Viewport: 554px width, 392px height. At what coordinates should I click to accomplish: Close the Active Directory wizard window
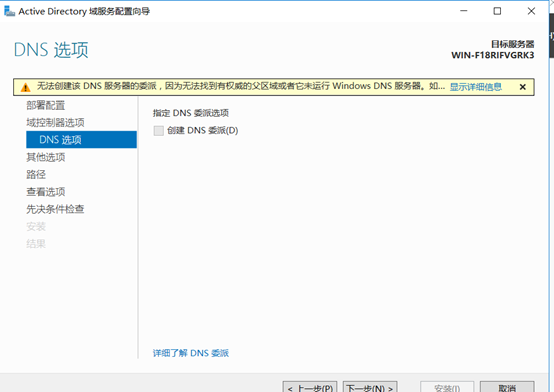[x=531, y=11]
